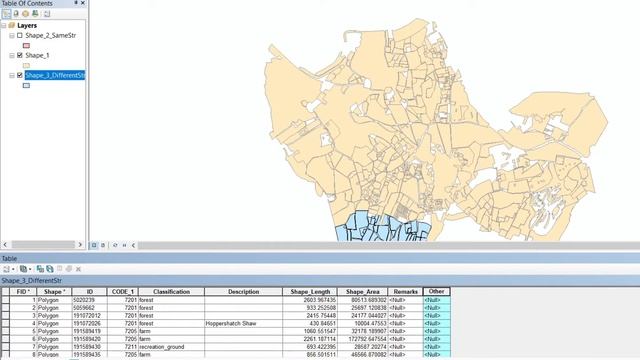Collapse the Shape_3_DifferentStr layer legend
Viewport: 640px width, 360px height.
click(x=12, y=76)
